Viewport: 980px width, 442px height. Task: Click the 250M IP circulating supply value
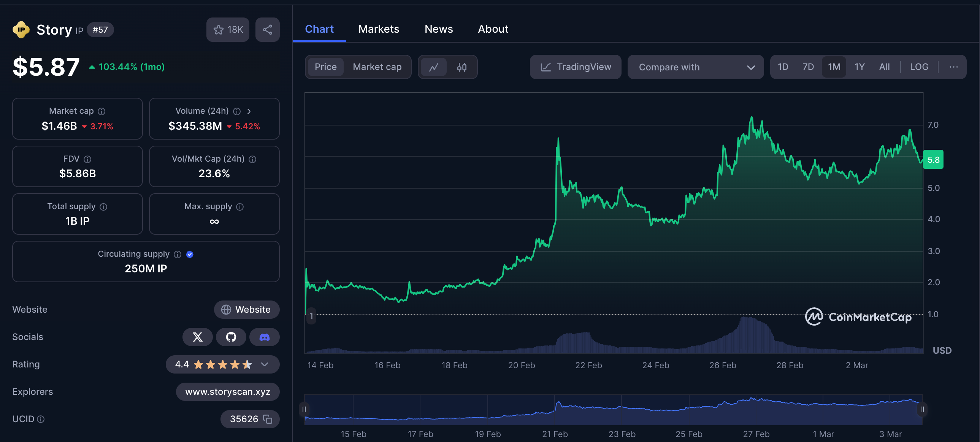(146, 269)
